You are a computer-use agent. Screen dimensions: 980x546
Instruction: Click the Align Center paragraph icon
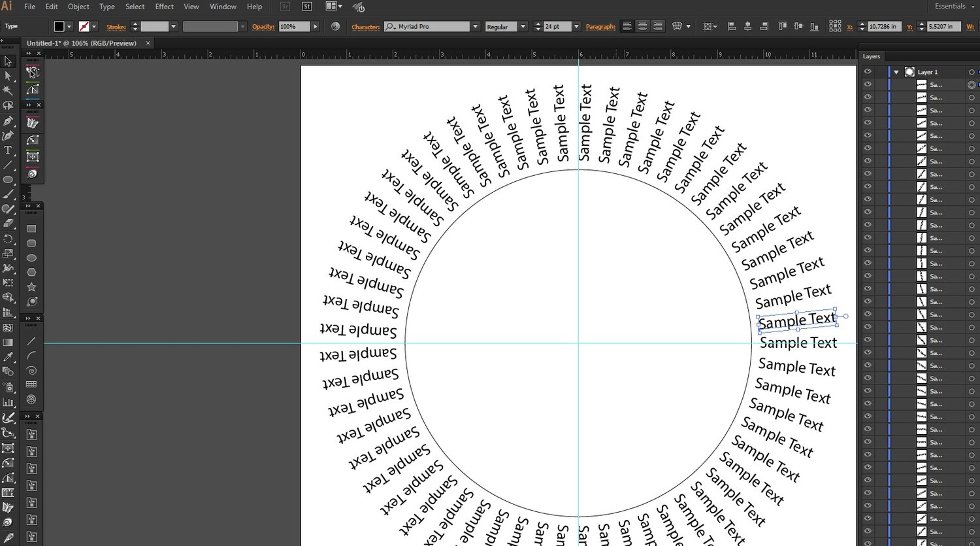tap(642, 26)
